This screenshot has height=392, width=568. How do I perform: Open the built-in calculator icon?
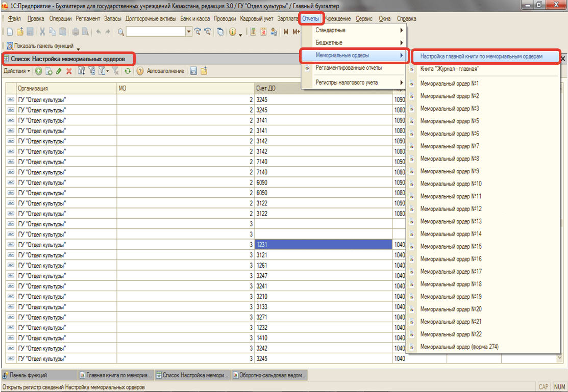pos(253,32)
